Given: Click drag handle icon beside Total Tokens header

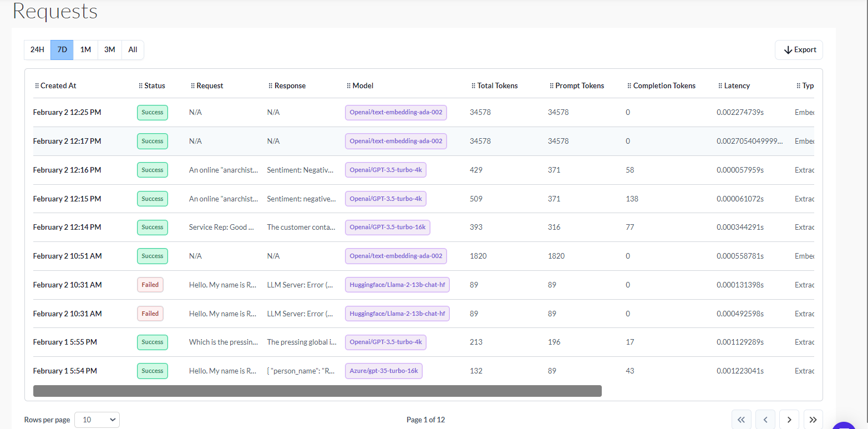Looking at the screenshot, I should [x=473, y=86].
